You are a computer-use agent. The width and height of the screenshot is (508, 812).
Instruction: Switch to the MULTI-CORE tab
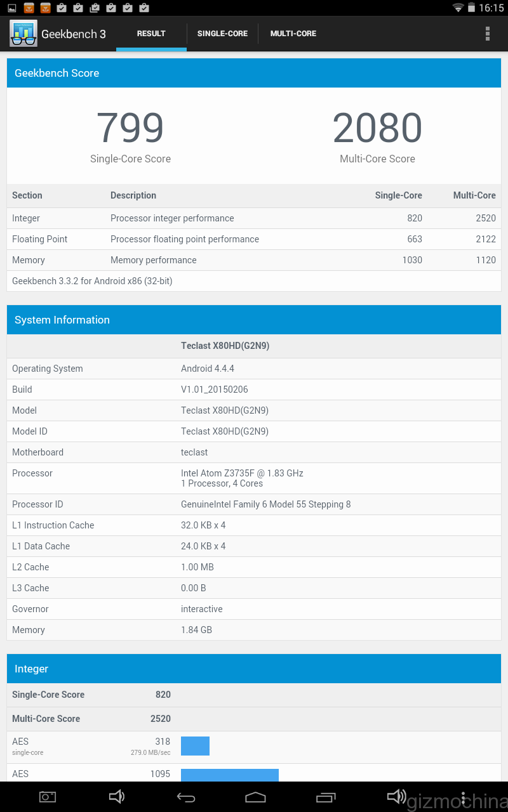[293, 34]
